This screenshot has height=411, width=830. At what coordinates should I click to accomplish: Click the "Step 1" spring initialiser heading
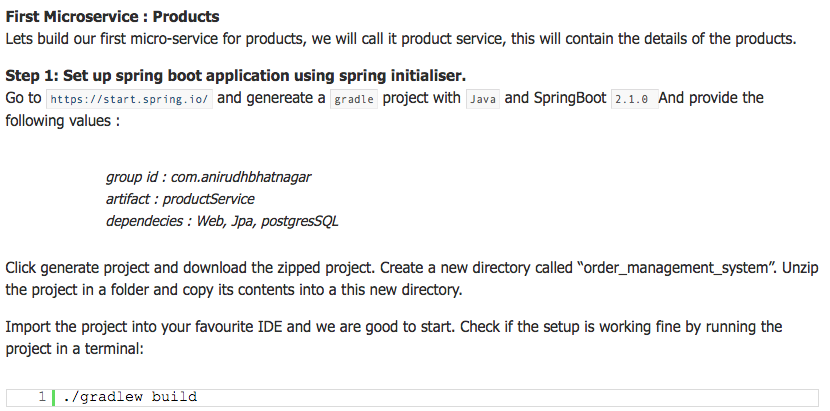tap(236, 76)
